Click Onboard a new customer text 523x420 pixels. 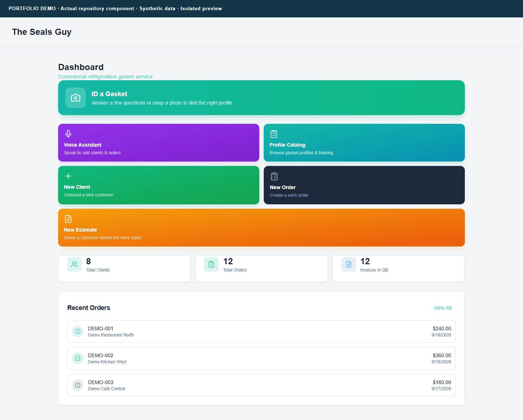(x=88, y=195)
